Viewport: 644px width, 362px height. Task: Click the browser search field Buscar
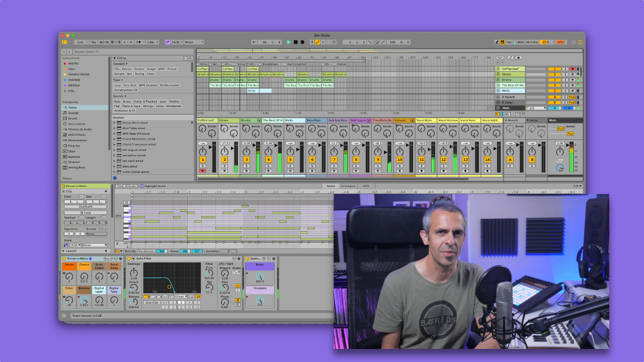click(x=101, y=51)
